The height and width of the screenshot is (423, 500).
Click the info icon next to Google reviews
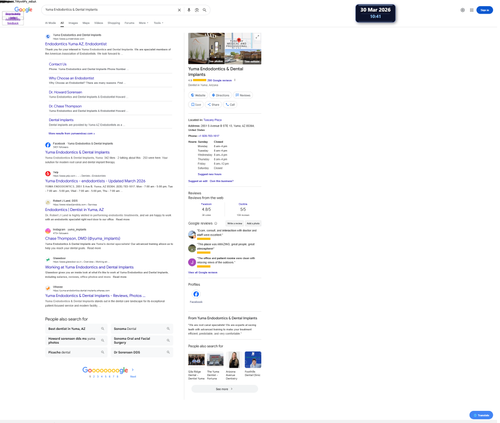pos(216,223)
